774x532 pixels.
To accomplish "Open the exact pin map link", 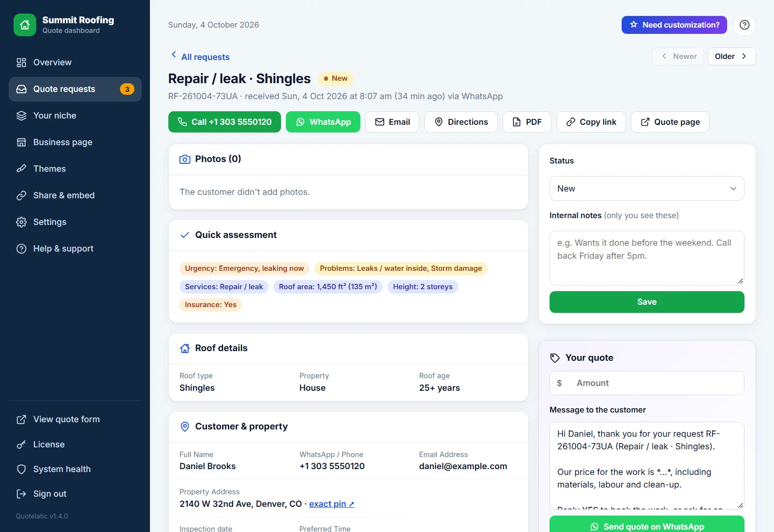I will pos(332,504).
